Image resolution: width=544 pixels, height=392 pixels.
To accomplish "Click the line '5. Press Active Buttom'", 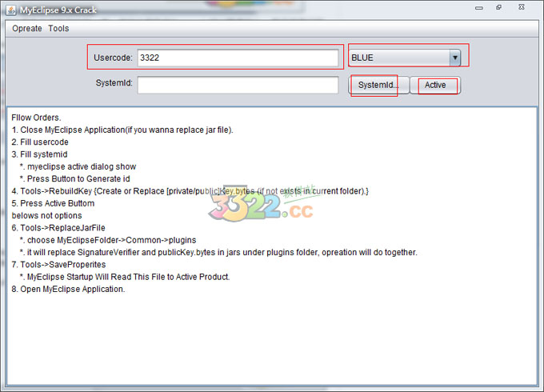I will (53, 203).
